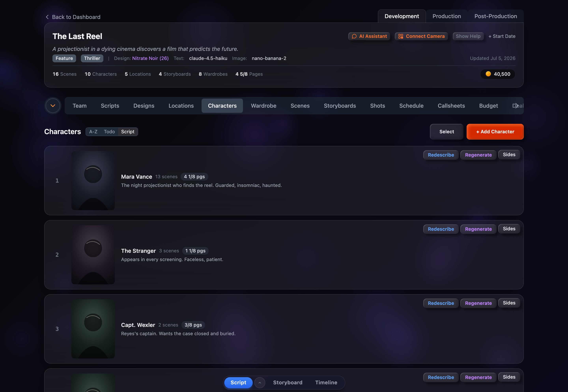Go to the Designs tab

144,106
